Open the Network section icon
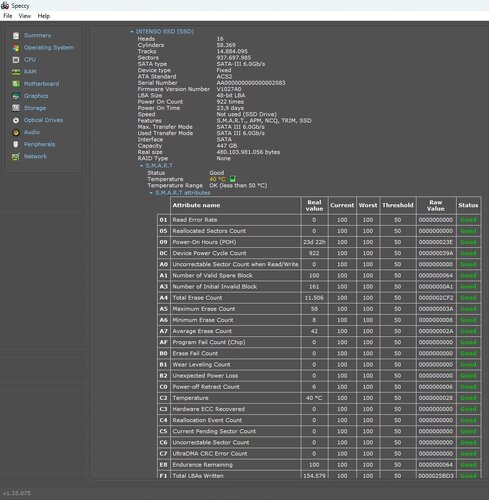Image resolution: width=489 pixels, height=500 pixels. [x=16, y=157]
